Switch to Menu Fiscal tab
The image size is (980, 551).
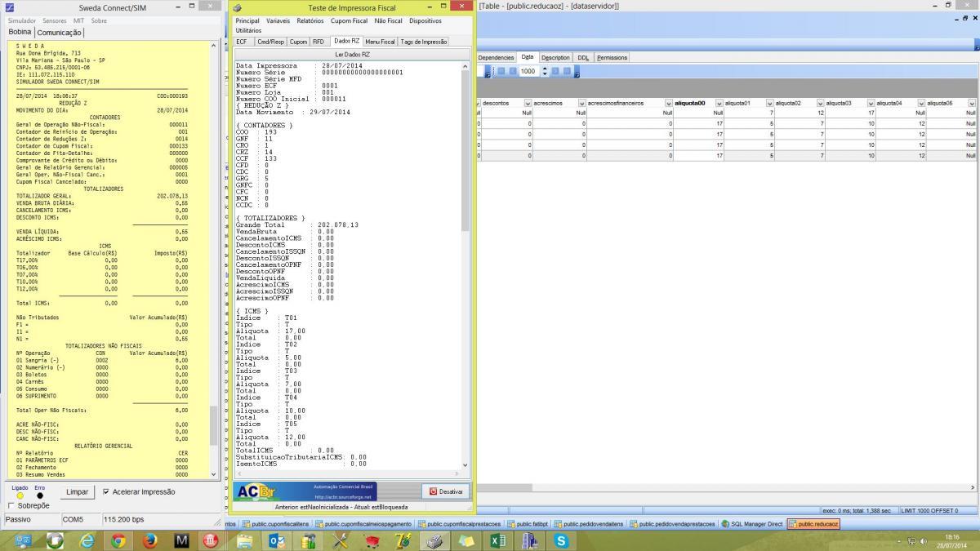pyautogui.click(x=380, y=41)
